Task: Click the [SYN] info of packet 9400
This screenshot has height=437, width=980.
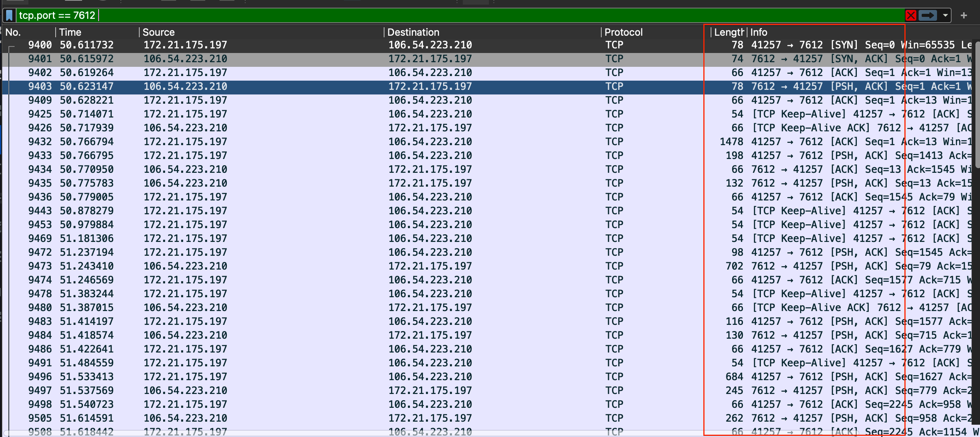Action: (x=844, y=45)
